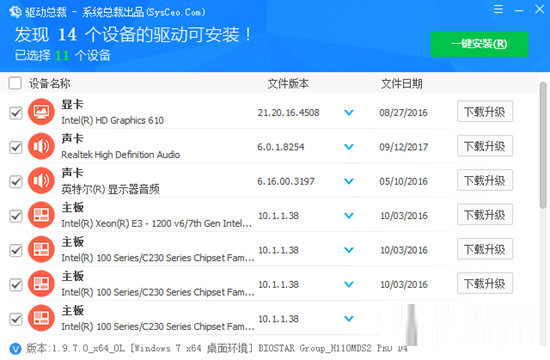This screenshot has height=360, width=550.
Task: Click the vertical scrollbar thumb of the device list
Action: pyautogui.click(x=543, y=145)
